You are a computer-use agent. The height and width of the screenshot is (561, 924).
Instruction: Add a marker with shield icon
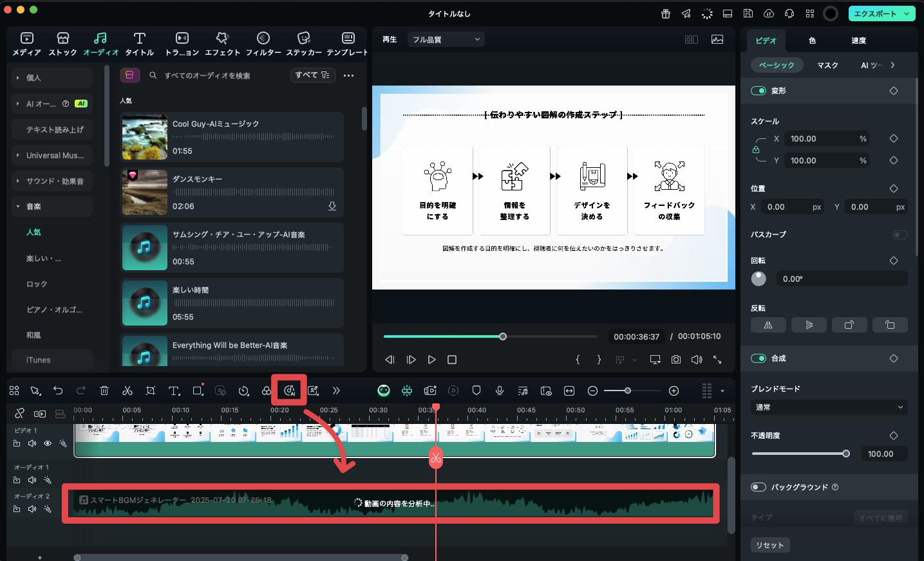[476, 391]
